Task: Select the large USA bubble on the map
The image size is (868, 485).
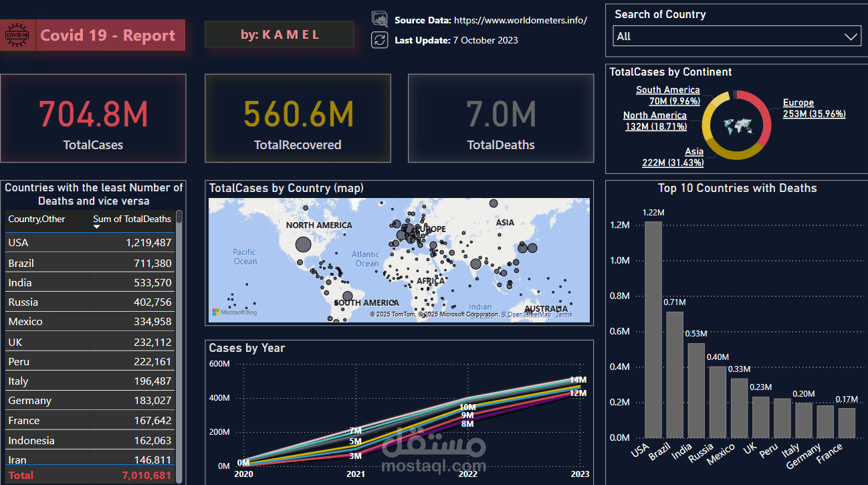Action: point(302,244)
